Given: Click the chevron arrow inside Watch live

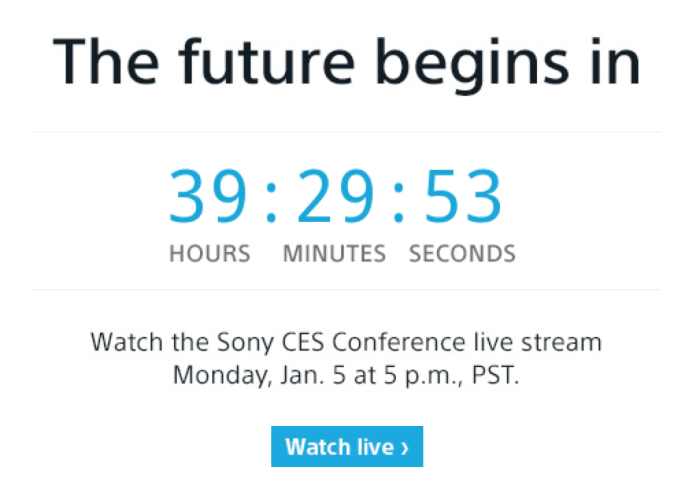Looking at the screenshot, I should click(404, 447).
